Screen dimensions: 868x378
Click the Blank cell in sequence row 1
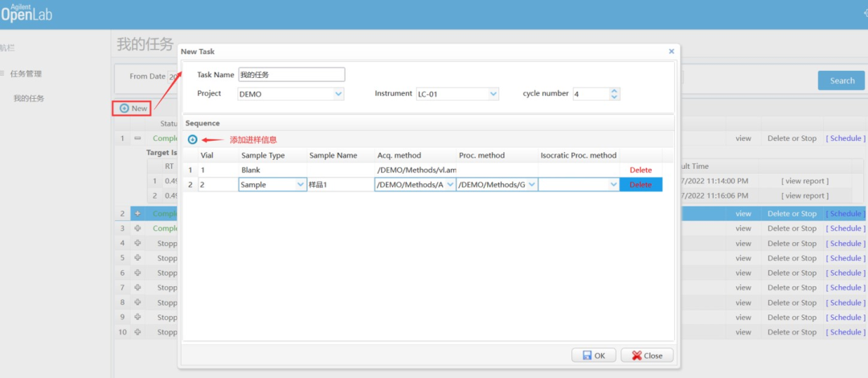[x=273, y=171]
